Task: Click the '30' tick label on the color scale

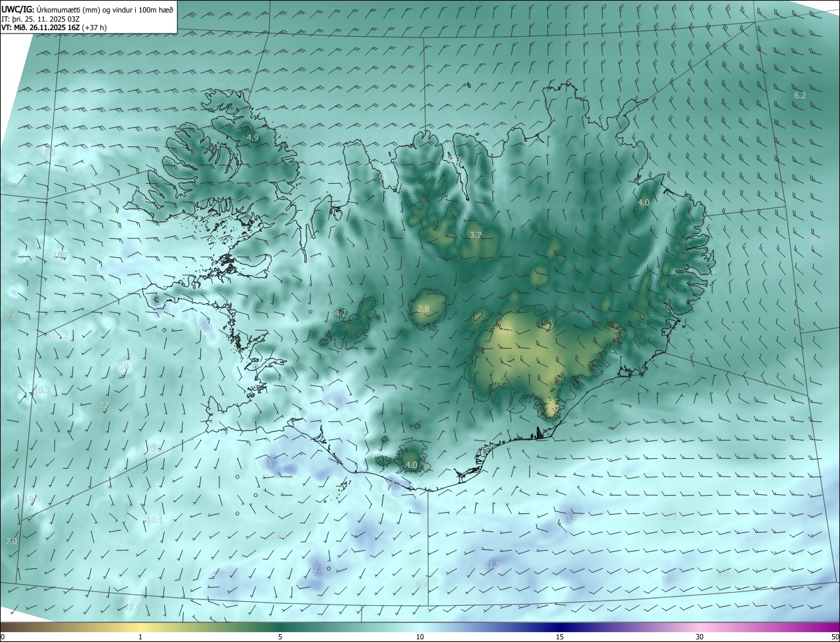Action: (700, 637)
